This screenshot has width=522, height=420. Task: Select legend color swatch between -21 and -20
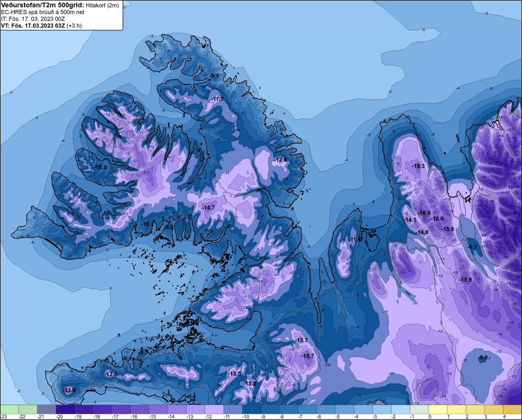tap(46, 409)
